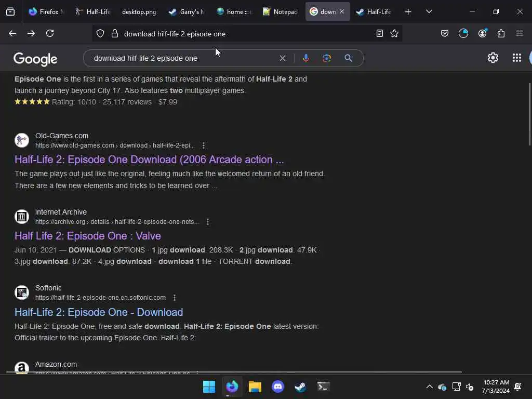
Task: Open the Firefox account icon
Action: coord(483,33)
